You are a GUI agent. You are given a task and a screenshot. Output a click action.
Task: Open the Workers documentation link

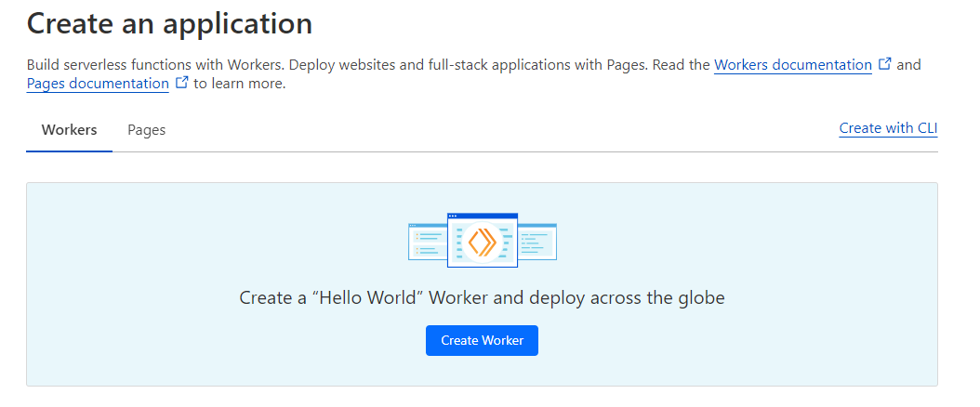pos(792,65)
